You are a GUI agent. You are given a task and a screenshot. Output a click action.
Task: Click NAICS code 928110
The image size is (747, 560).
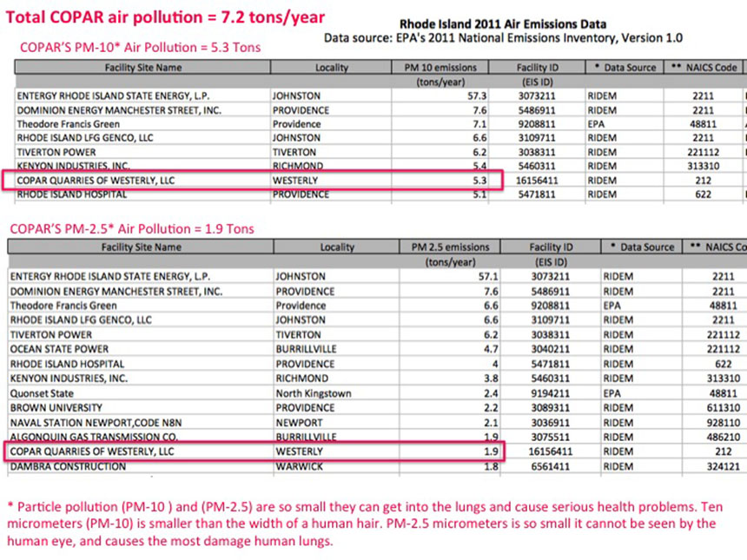724,422
